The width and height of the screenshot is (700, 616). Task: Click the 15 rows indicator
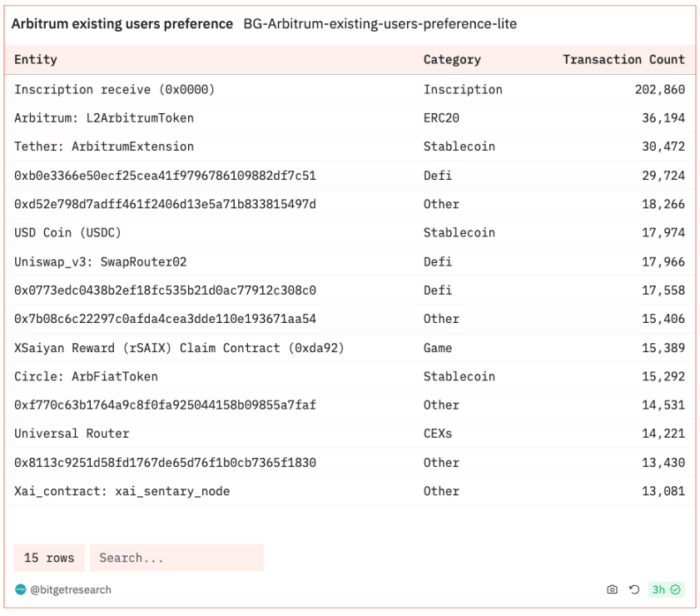pos(49,558)
